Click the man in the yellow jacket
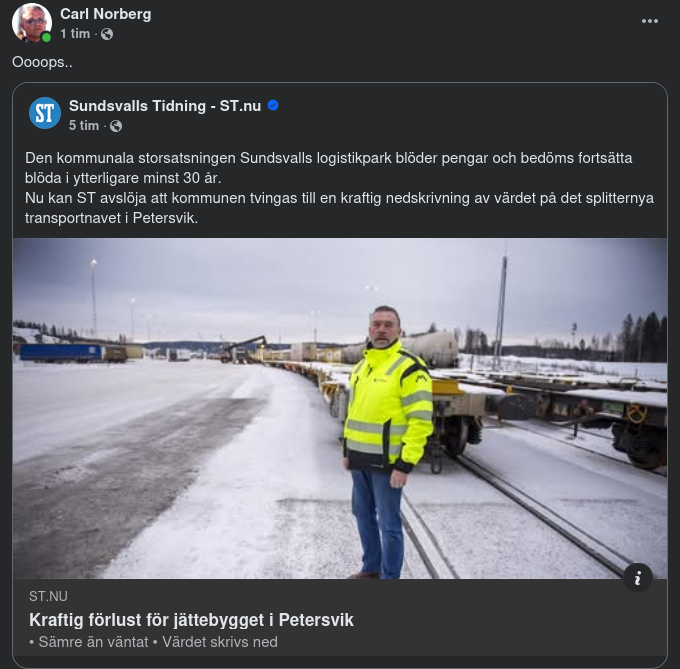 [x=385, y=430]
